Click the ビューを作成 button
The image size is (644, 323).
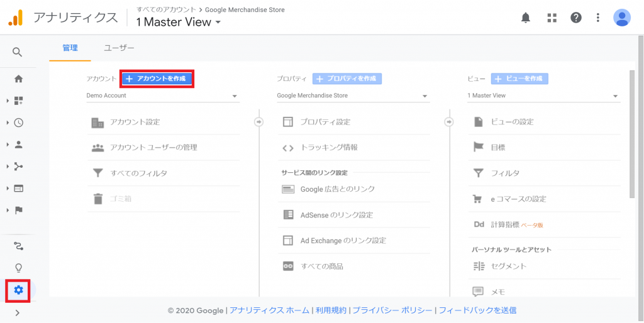point(519,79)
